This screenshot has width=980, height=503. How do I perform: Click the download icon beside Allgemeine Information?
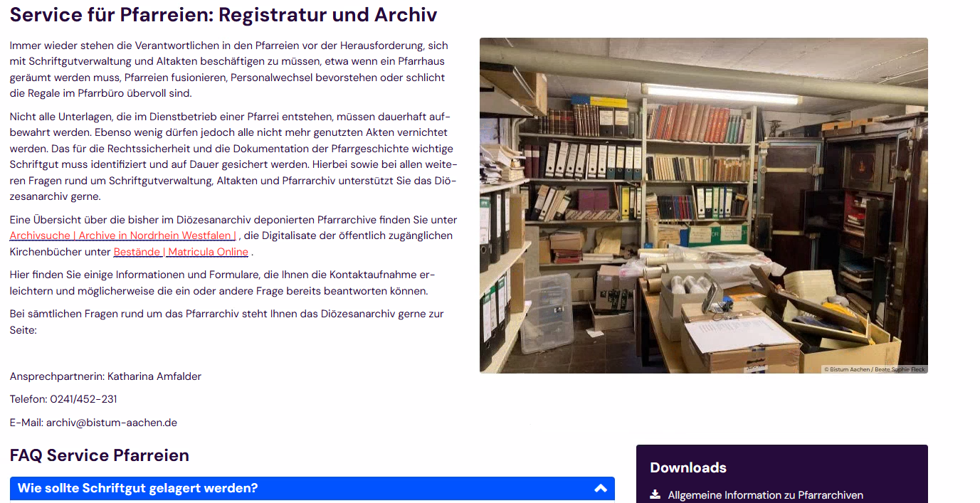pyautogui.click(x=655, y=494)
